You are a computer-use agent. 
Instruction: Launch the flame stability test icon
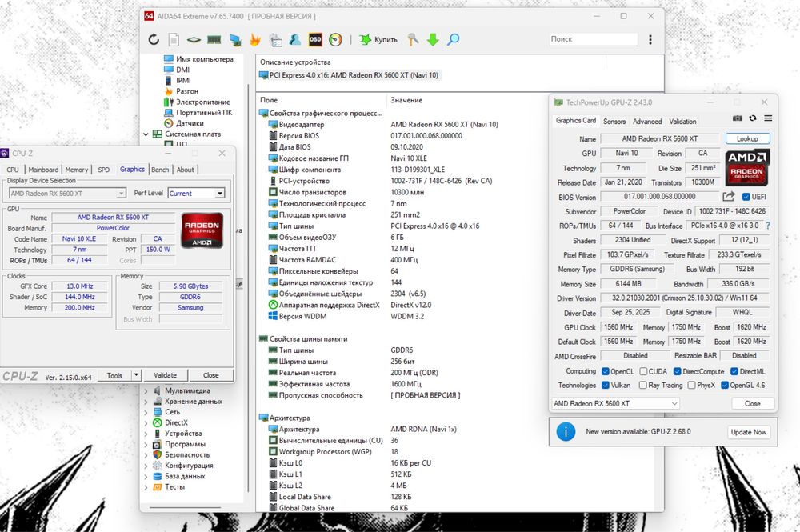[255, 39]
